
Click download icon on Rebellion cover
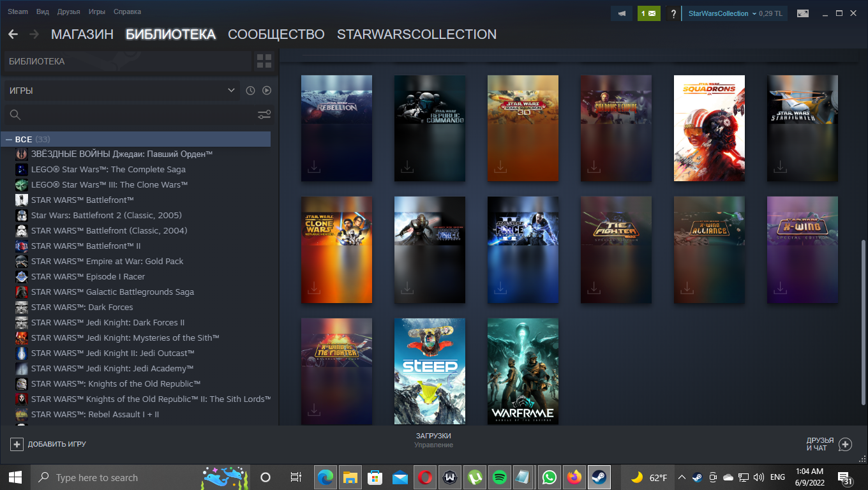(x=314, y=167)
